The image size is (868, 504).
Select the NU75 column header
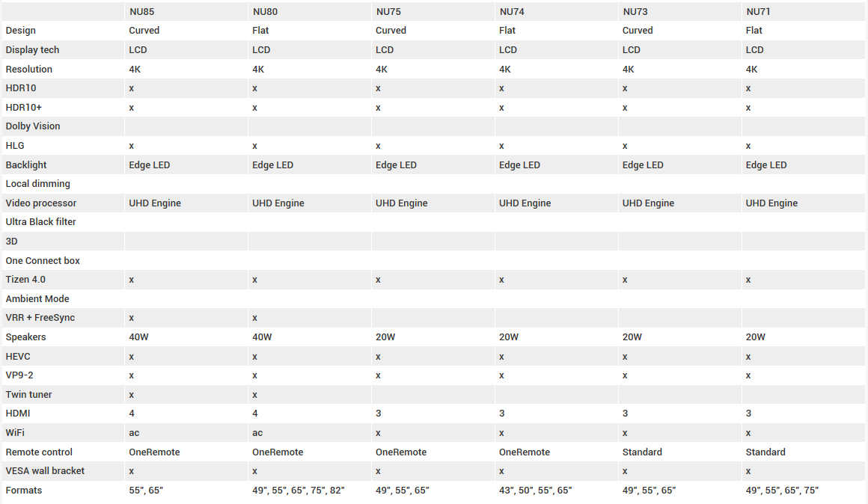389,11
